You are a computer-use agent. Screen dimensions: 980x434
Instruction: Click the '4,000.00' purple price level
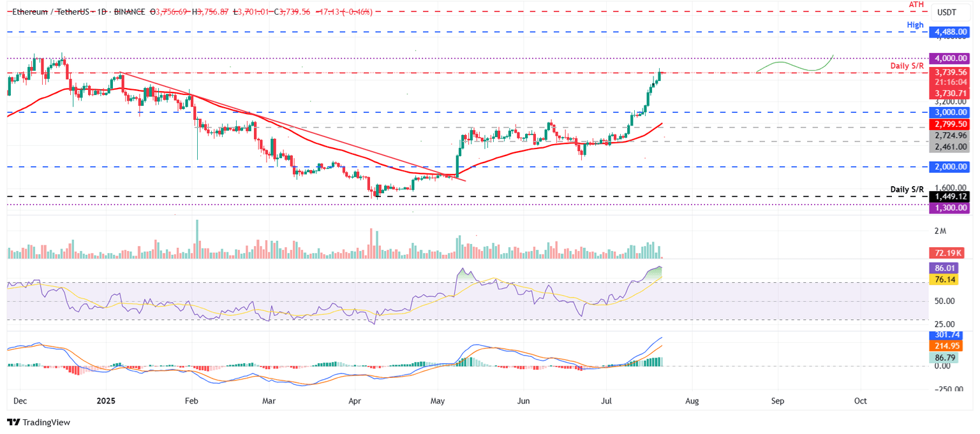coord(950,58)
